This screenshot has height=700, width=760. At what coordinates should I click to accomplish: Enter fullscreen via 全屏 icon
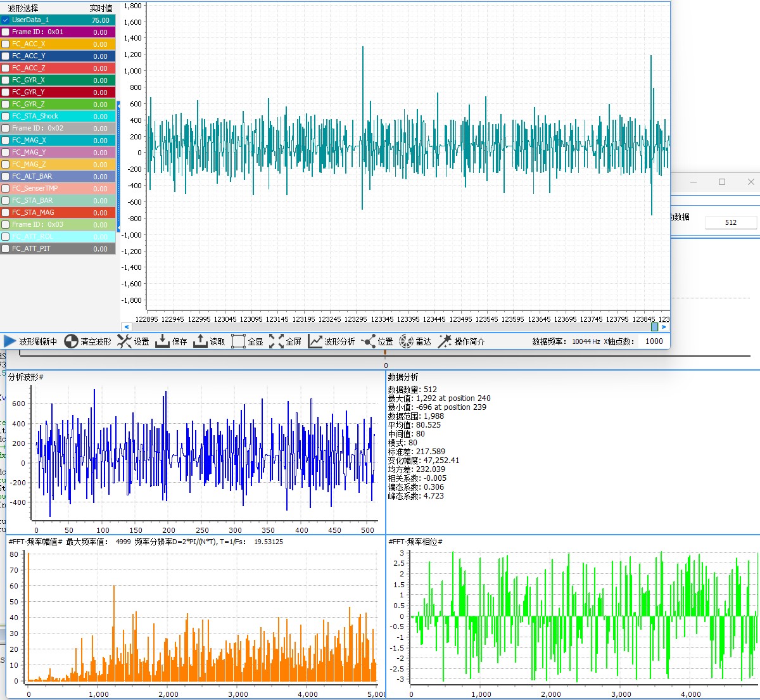point(276,341)
